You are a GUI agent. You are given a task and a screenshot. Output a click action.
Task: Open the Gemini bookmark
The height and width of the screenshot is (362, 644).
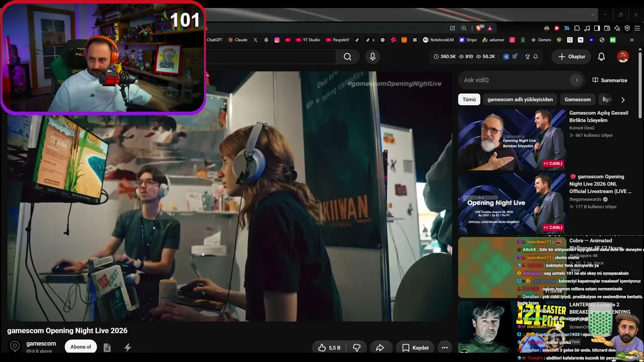pos(541,40)
